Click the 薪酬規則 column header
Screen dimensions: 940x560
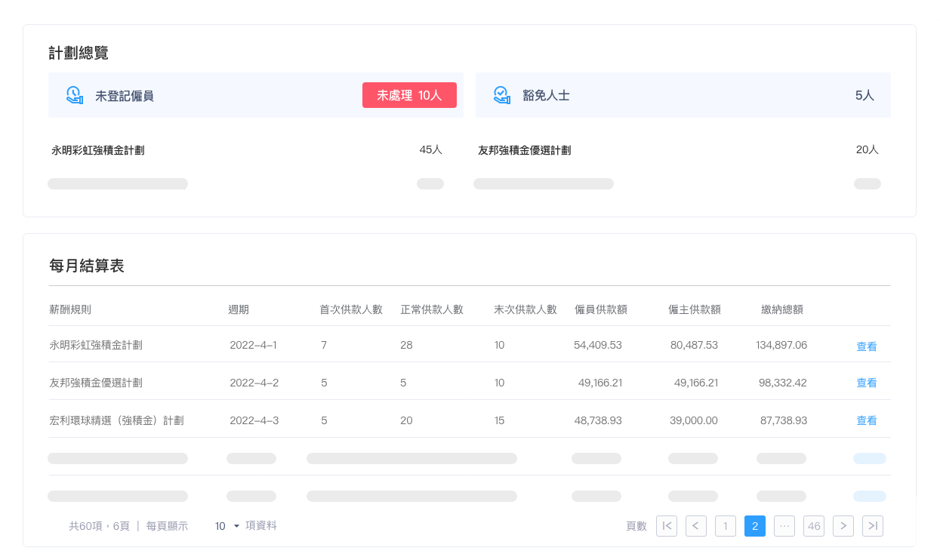pyautogui.click(x=70, y=309)
